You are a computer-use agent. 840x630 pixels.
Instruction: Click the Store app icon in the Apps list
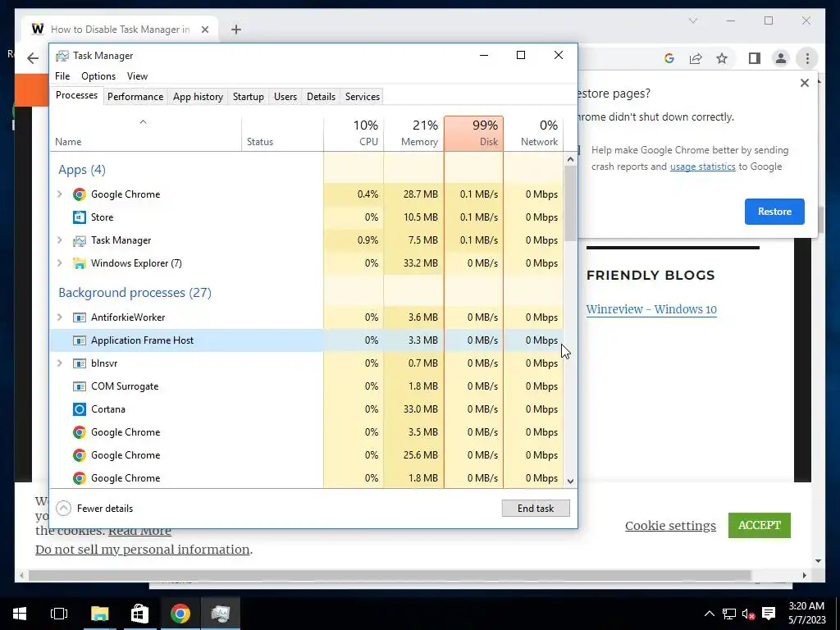click(x=80, y=217)
